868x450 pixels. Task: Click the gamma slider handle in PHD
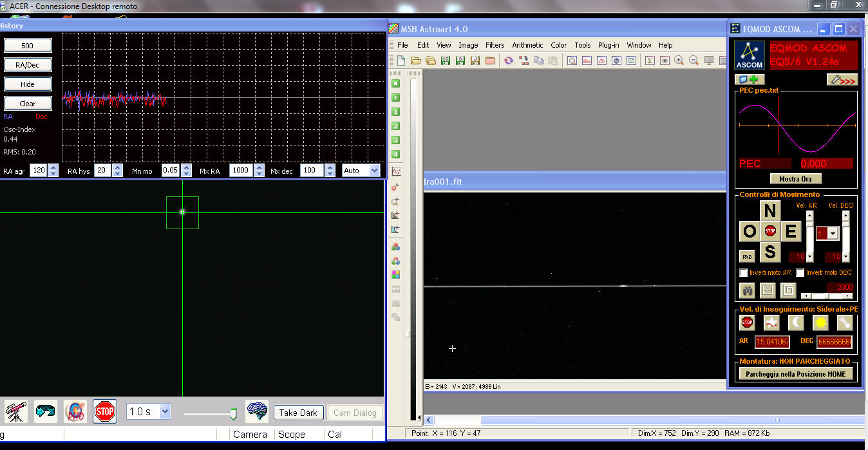tap(233, 414)
